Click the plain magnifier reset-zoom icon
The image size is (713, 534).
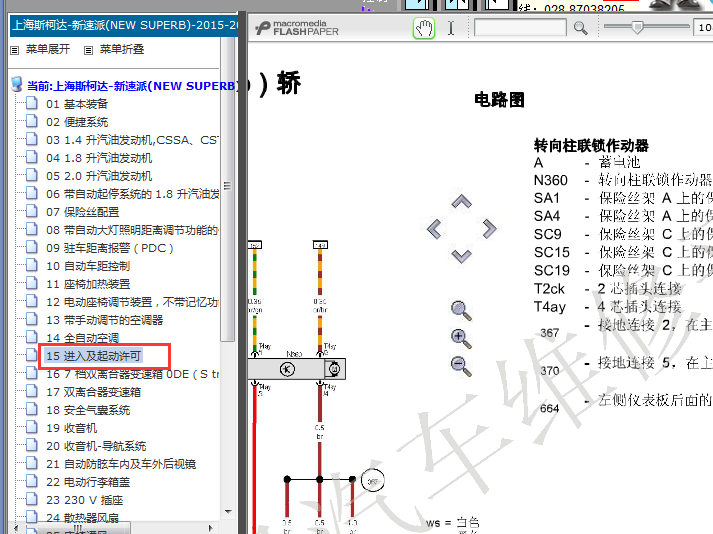click(461, 311)
